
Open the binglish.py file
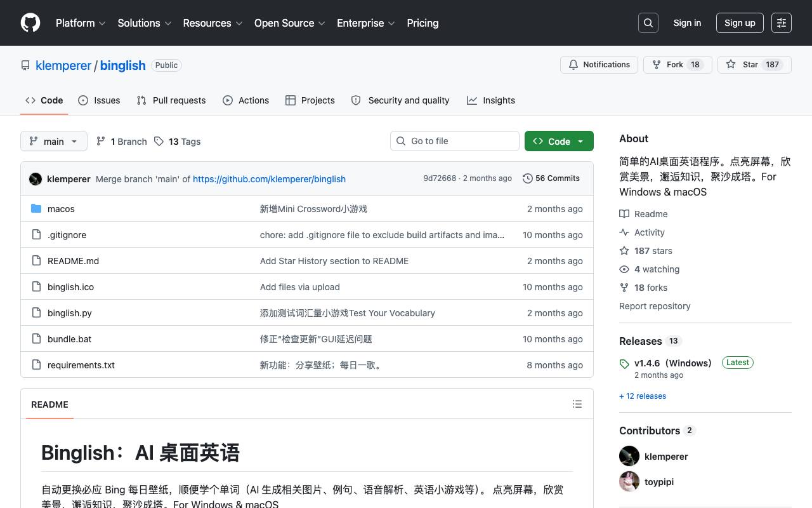(x=70, y=313)
